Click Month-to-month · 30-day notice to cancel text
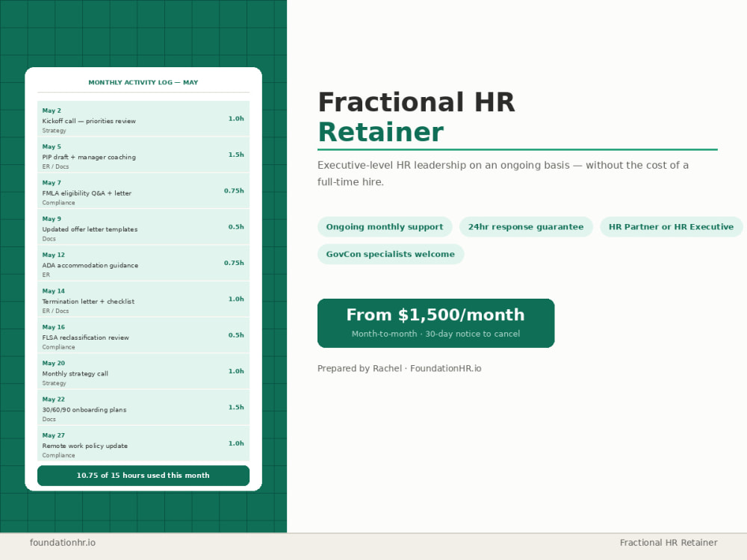The height and width of the screenshot is (560, 747). coord(436,334)
